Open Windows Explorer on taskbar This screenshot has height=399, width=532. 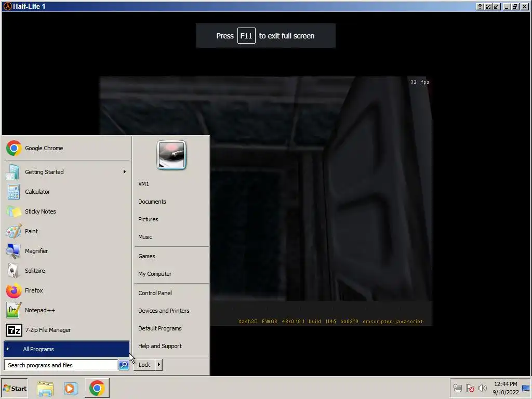coord(45,389)
